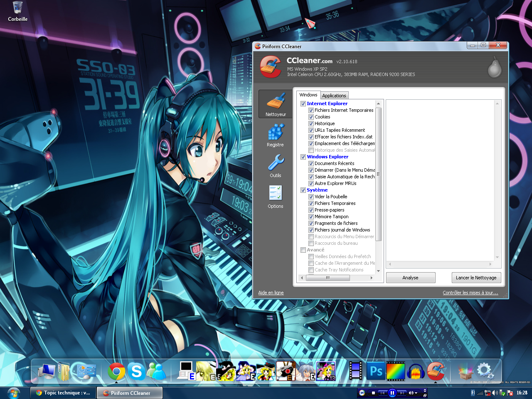Screen dimensions: 532x399
Task: Click the options list scroll-left arrow
Action: [x=302, y=278]
